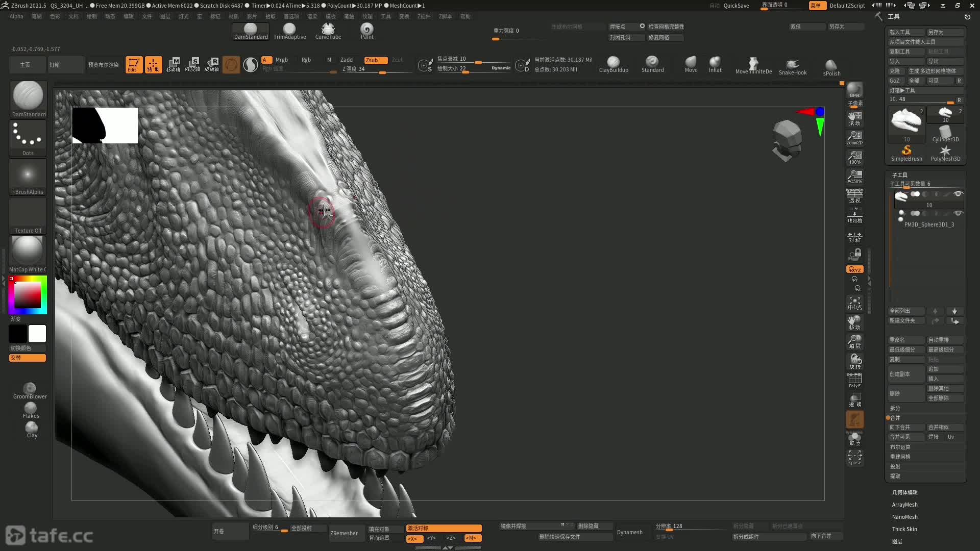Choose the sPolish brush
980x551 pixels.
831,67
